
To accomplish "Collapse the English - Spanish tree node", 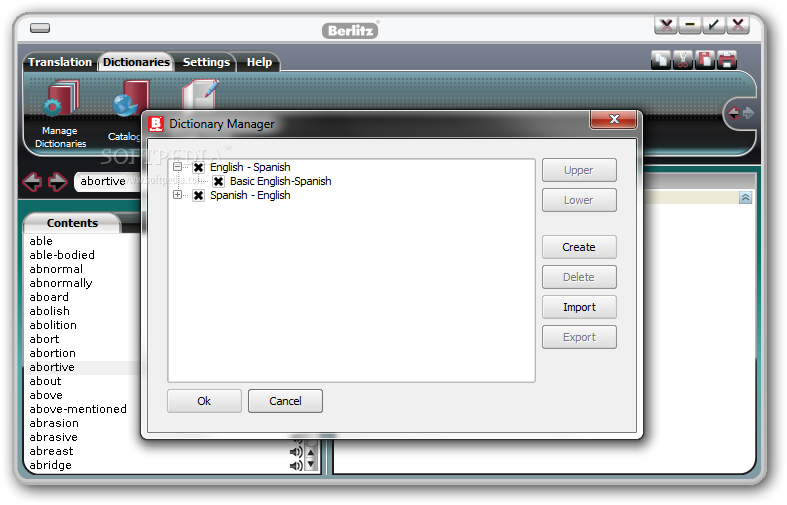I will coord(177,167).
